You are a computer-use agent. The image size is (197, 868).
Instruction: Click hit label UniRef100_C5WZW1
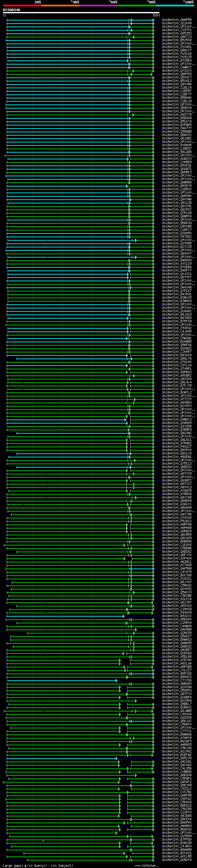point(177,338)
